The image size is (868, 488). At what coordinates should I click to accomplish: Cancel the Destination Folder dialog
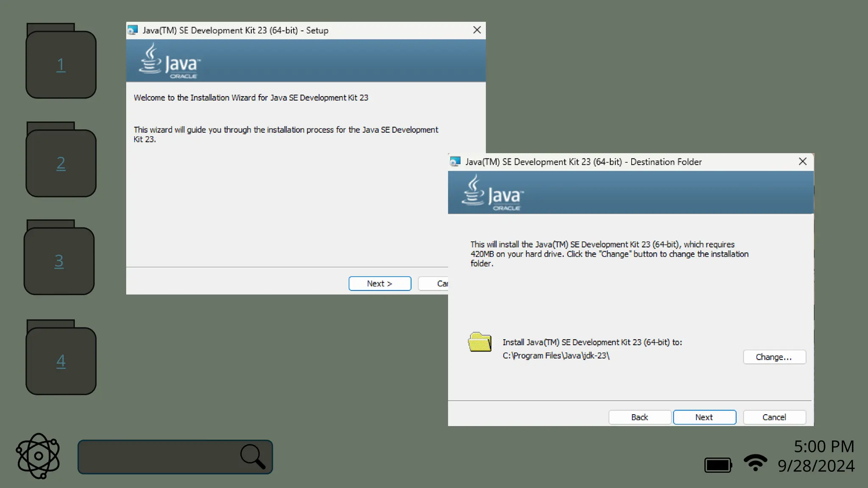[774, 417]
